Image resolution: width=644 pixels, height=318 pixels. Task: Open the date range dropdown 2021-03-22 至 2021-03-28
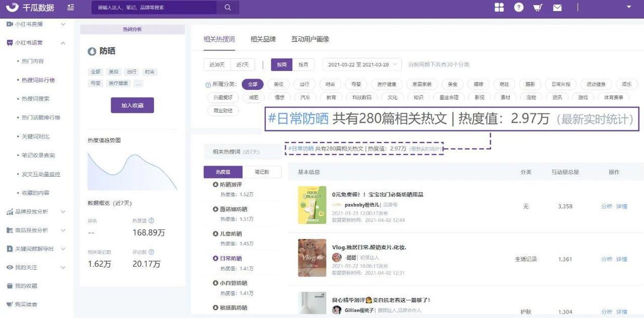(362, 65)
